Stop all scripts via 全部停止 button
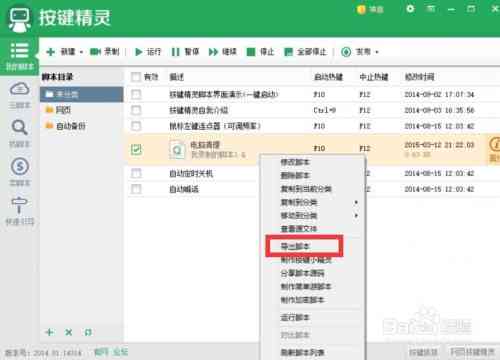Image resolution: width=500 pixels, height=360 pixels. point(305,52)
